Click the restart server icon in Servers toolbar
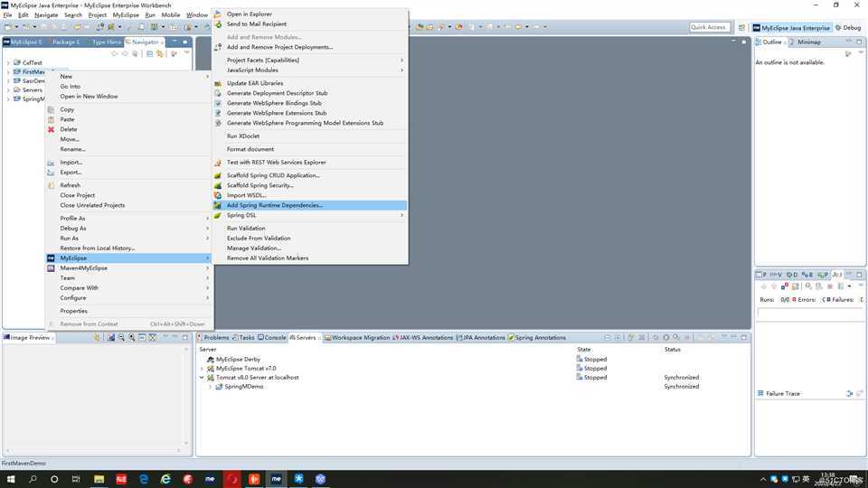The width and height of the screenshot is (868, 488). click(656, 337)
